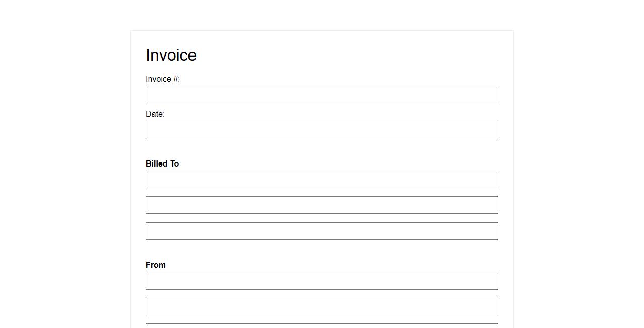Focus the Date input field
644x328 pixels.
click(x=321, y=130)
